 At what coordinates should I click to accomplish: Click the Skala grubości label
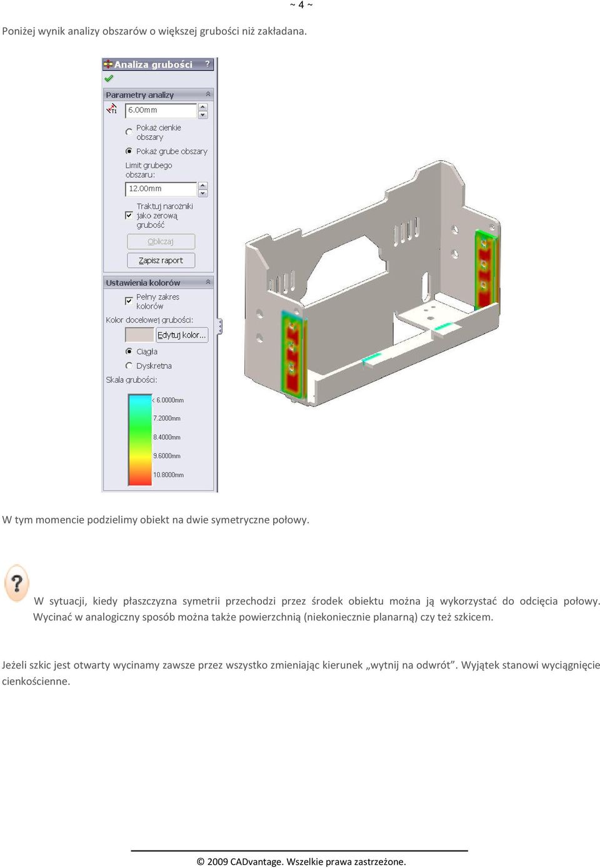point(131,380)
